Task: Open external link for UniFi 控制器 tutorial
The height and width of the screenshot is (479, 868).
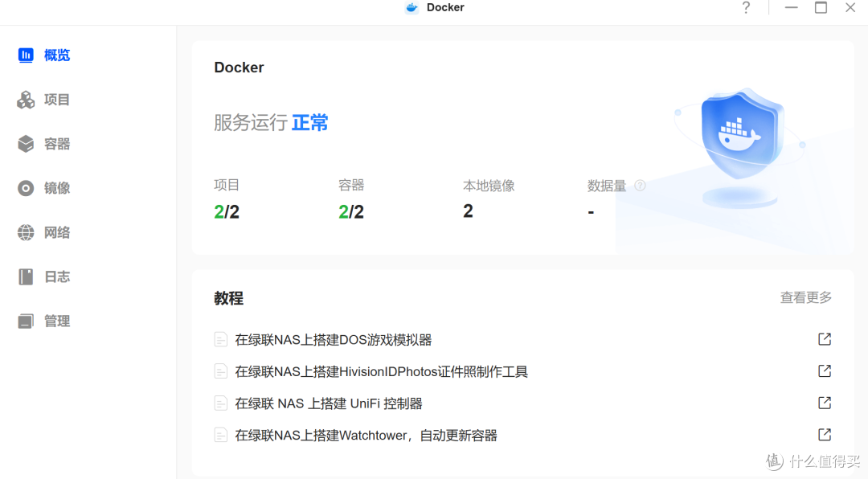Action: [x=825, y=403]
